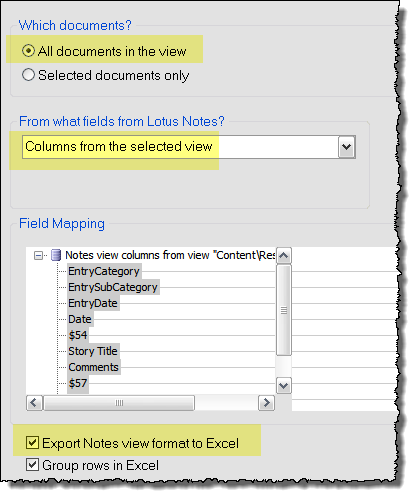Click the Columns from the selected view combo box
The height and width of the screenshot is (500, 417).
click(x=189, y=147)
